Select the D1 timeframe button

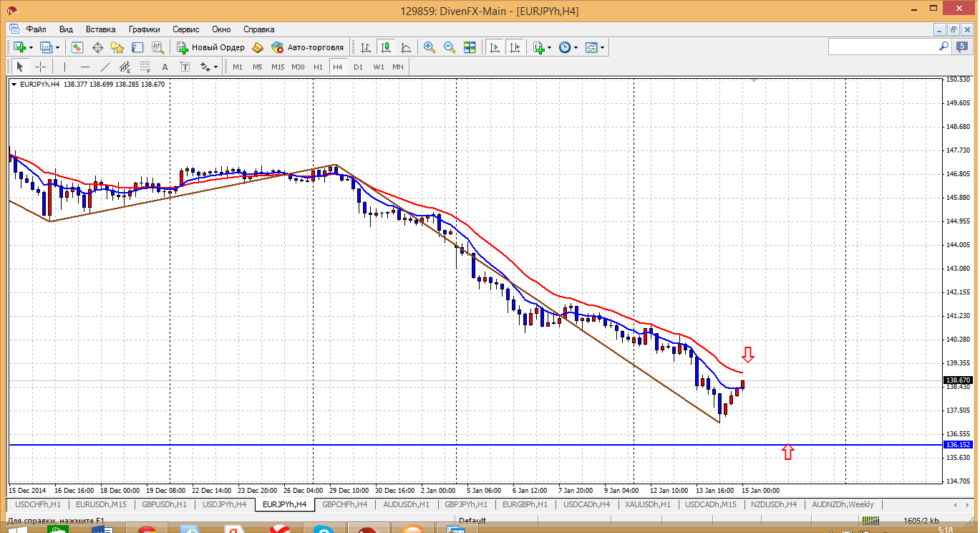[x=358, y=67]
